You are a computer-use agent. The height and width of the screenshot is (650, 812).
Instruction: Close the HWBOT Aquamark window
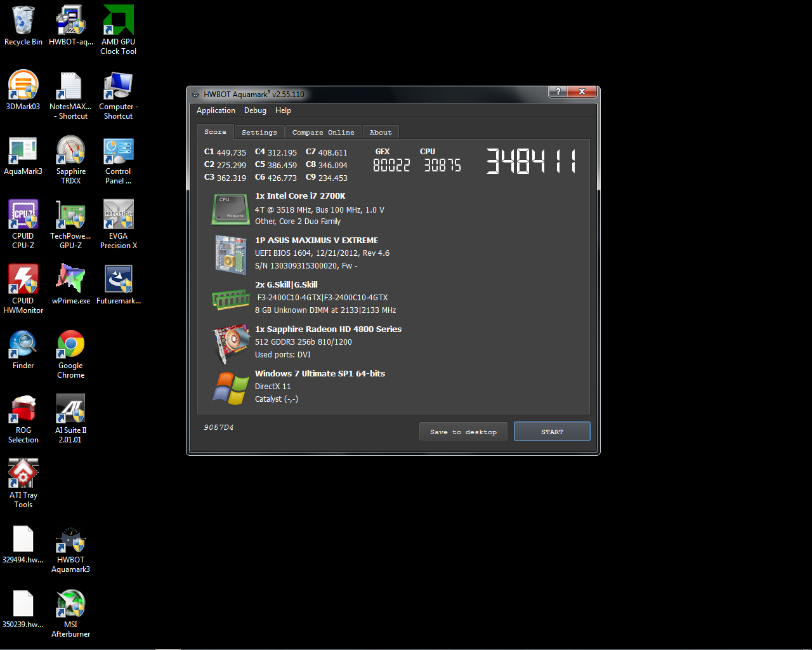tap(582, 92)
